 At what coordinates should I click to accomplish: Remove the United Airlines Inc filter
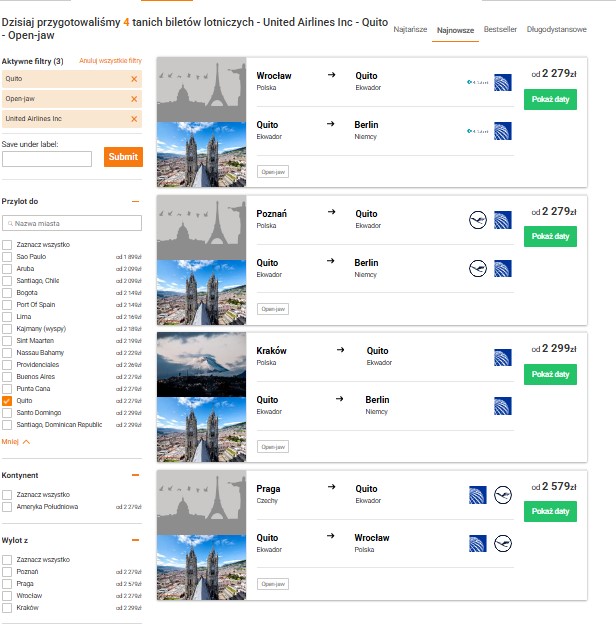(x=134, y=119)
